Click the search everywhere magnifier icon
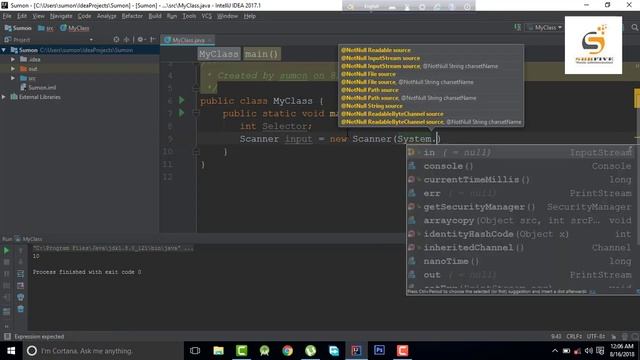640x360 pixels. point(635,27)
